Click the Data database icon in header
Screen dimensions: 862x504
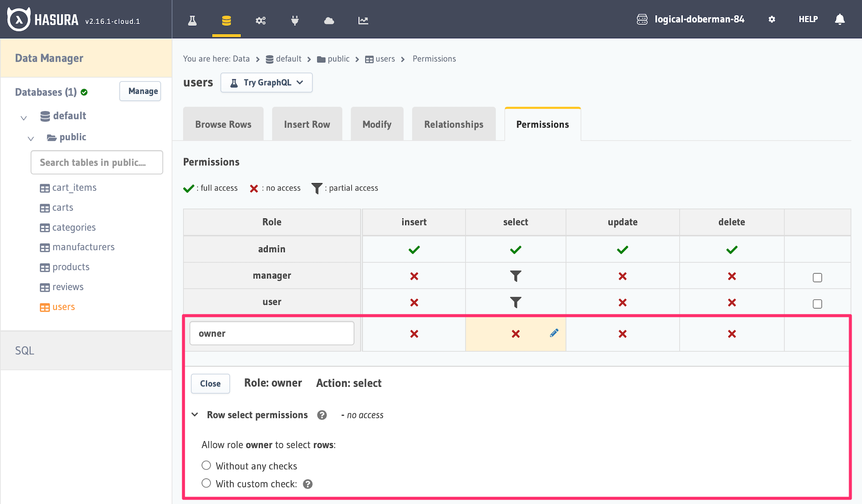[x=226, y=20]
